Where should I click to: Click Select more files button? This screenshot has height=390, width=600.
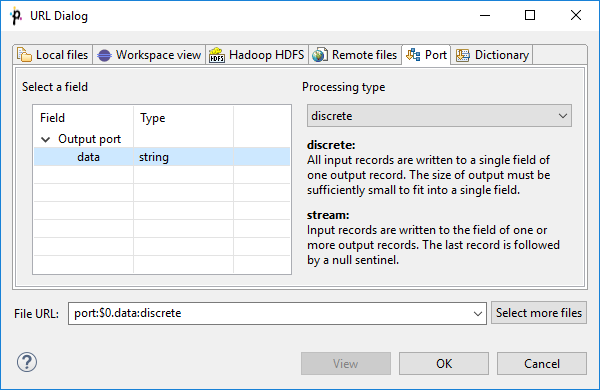tap(539, 313)
